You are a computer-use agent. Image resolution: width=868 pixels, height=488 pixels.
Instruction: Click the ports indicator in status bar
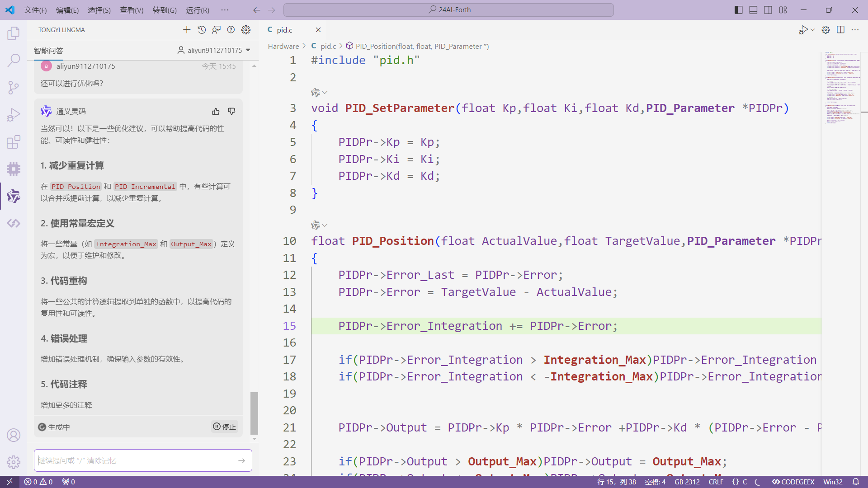(69, 482)
